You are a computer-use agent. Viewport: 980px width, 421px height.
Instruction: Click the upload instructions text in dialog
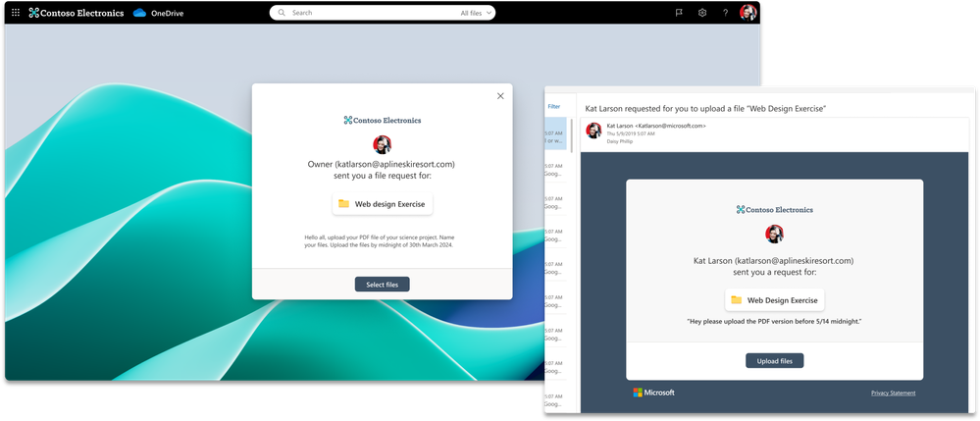[x=382, y=240]
